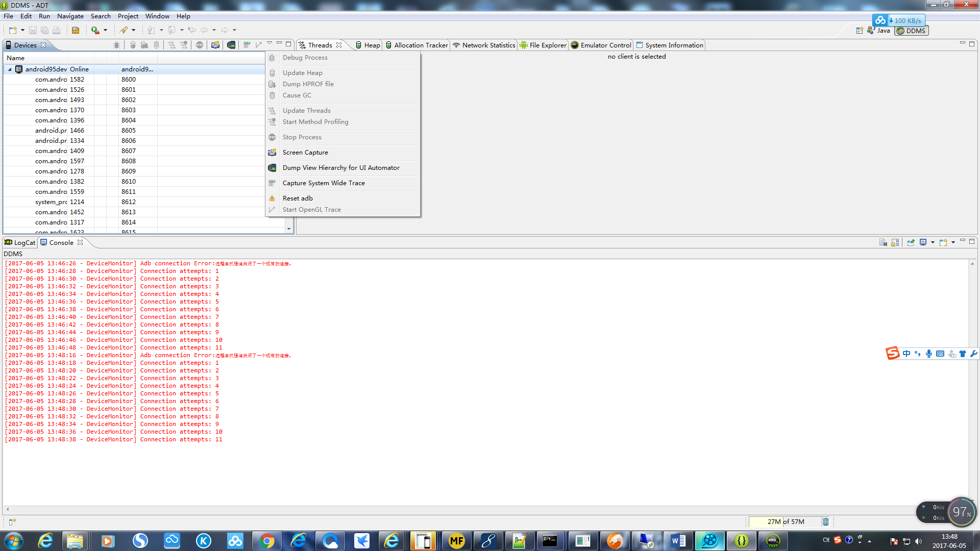This screenshot has height=551, width=980.
Task: Open the Window menu
Action: 157,16
